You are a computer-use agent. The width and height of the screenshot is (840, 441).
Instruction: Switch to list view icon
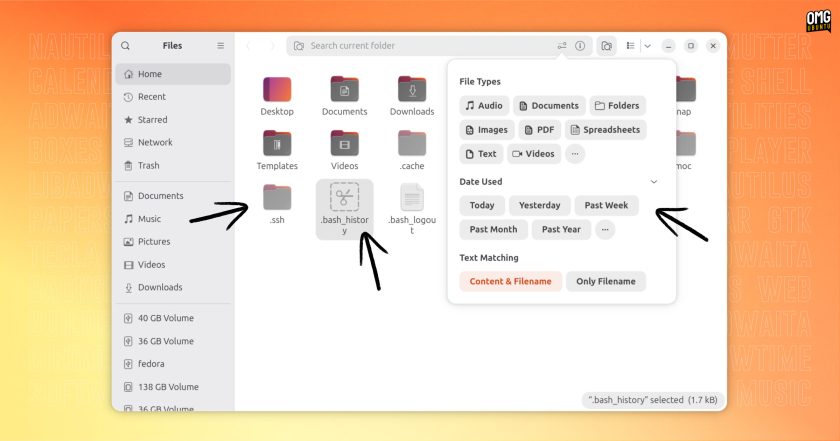click(631, 46)
